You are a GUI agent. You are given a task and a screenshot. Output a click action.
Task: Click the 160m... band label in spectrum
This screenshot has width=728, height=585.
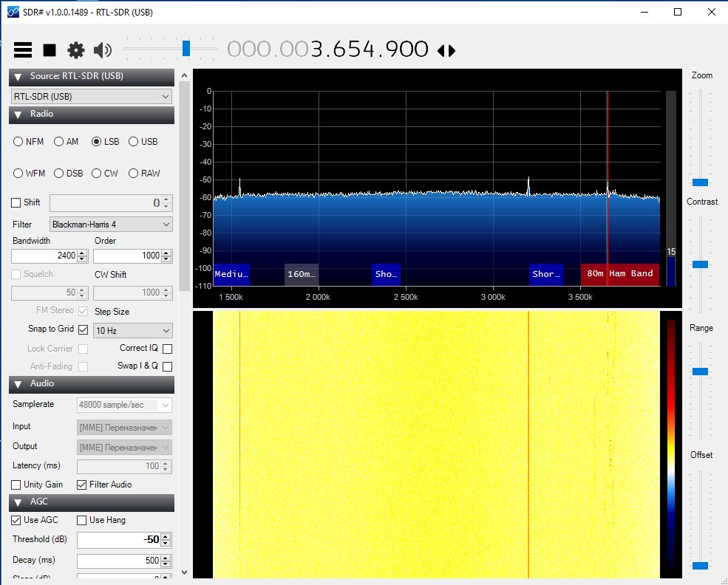(x=302, y=274)
